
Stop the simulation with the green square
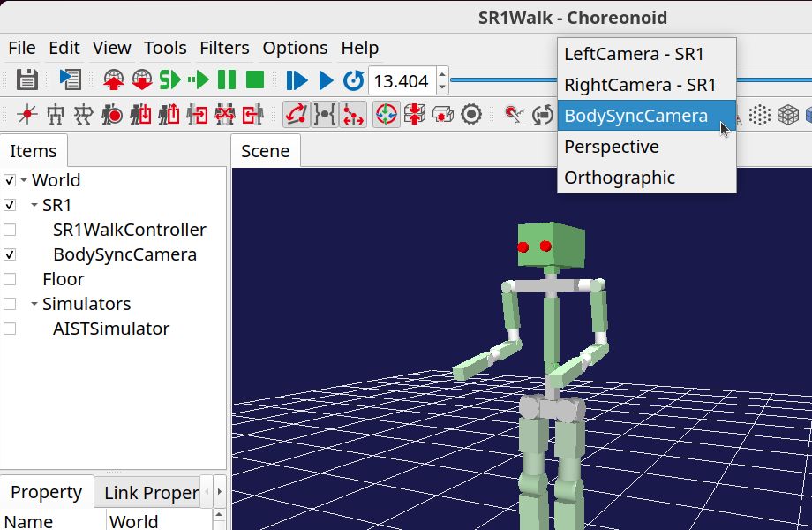pos(257,79)
